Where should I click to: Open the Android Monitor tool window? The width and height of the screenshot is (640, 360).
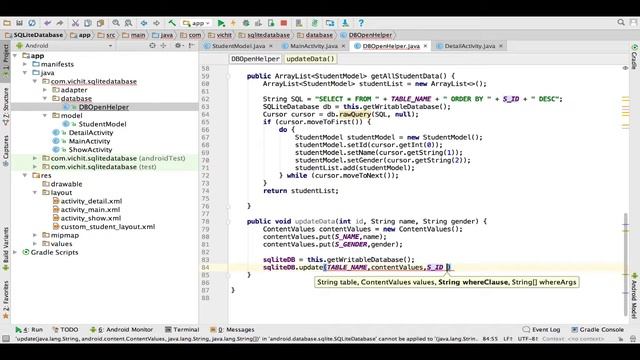click(121, 329)
